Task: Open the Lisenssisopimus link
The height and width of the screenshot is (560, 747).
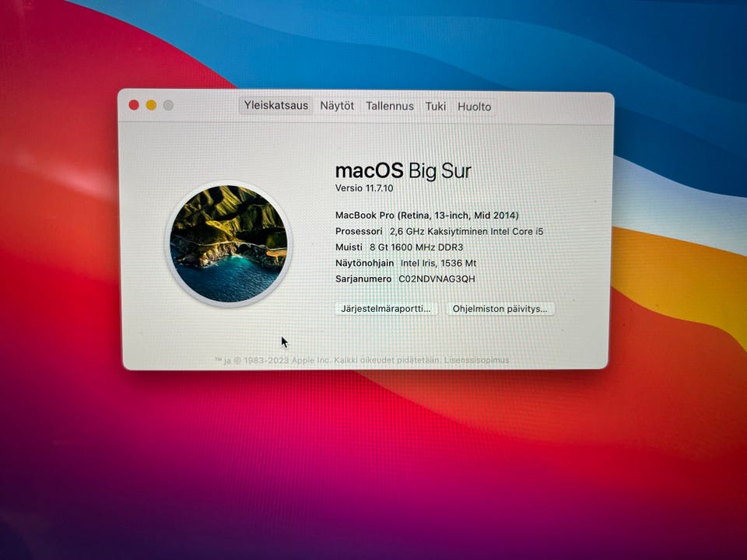Action: point(476,360)
